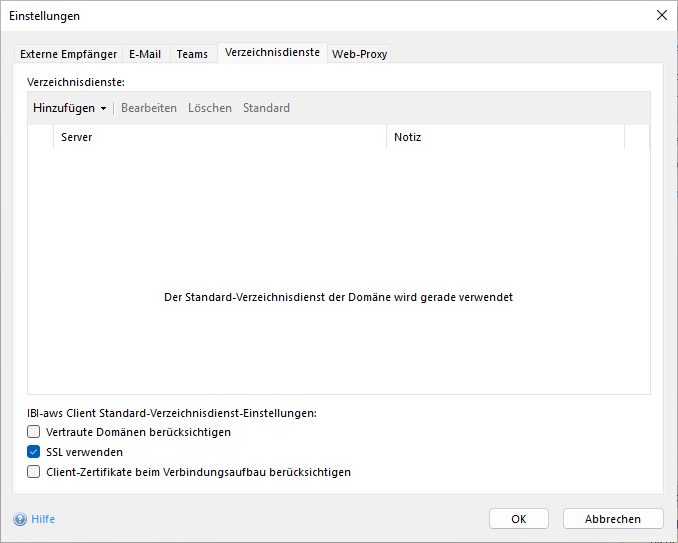Go to the Web-Proxy tab

point(359,54)
